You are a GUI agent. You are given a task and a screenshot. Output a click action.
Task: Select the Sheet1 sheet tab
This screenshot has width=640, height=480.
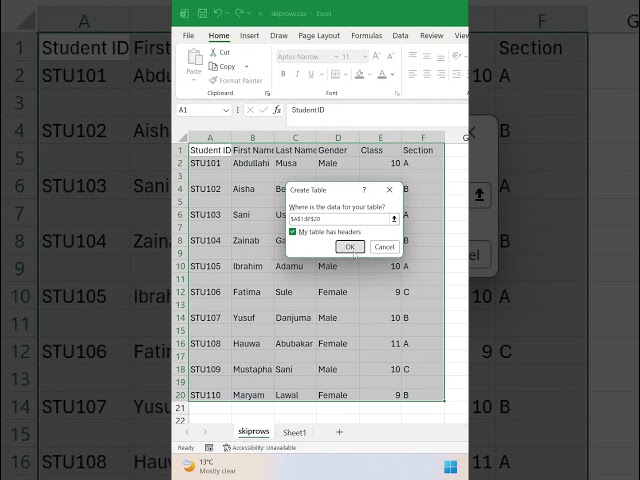click(x=294, y=432)
